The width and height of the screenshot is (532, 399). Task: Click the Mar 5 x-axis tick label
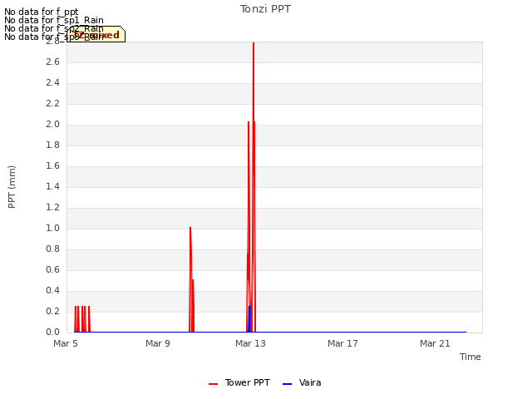click(66, 343)
